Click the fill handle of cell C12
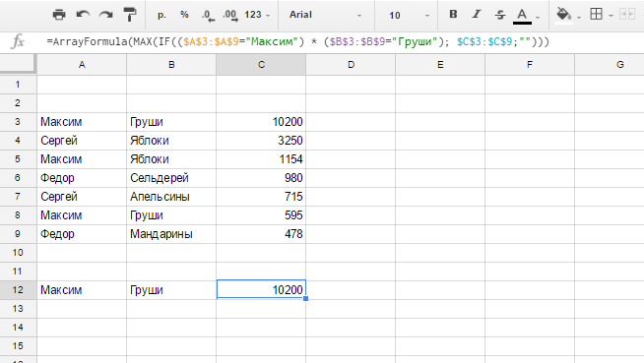The height and width of the screenshot is (363, 644). (305, 299)
